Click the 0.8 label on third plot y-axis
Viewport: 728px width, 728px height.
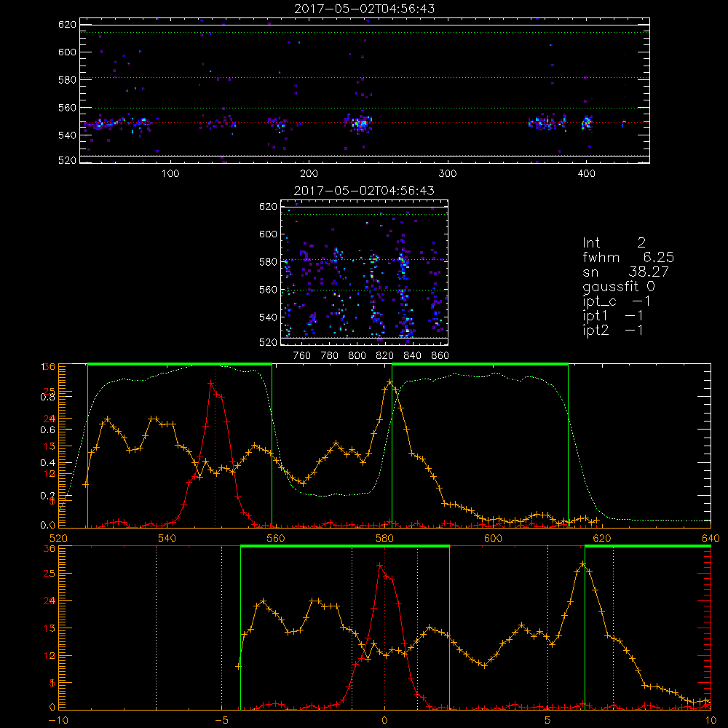tap(47, 397)
